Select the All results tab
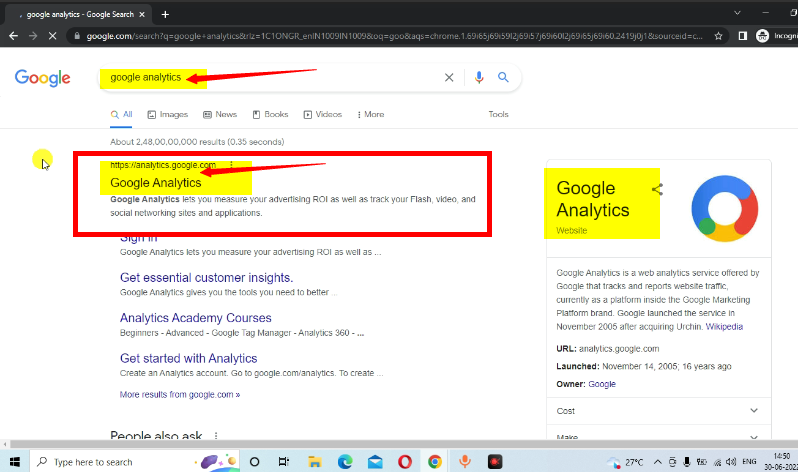798x472 pixels. click(x=122, y=115)
